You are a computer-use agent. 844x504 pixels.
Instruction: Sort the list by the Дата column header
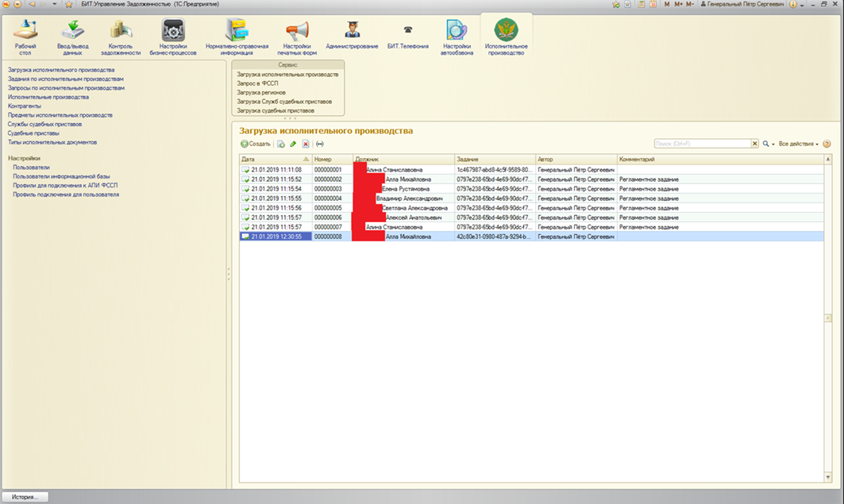275,160
